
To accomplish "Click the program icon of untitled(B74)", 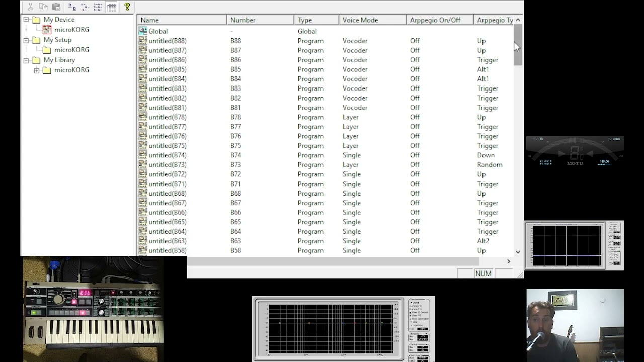I will point(143,155).
